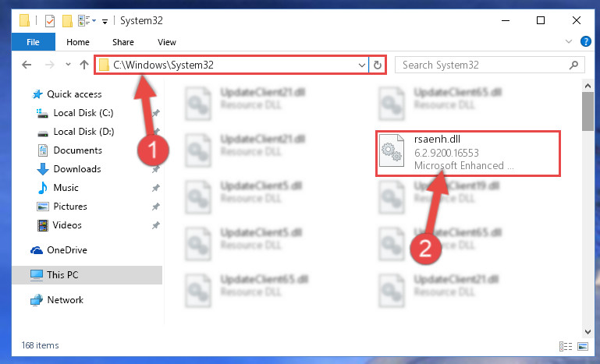Select OneDrive in the navigation pane
Image resolution: width=600 pixels, height=364 pixels.
(67, 249)
